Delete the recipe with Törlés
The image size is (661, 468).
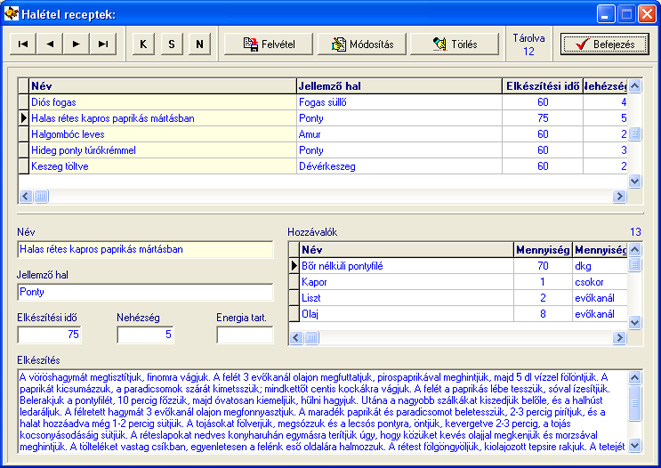(454, 44)
